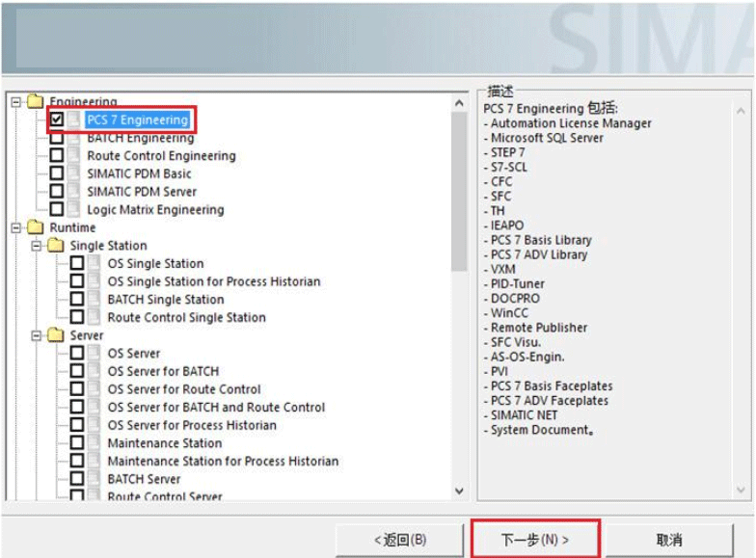756x558 pixels.
Task: Click the 返回(B) back button
Action: click(x=400, y=540)
